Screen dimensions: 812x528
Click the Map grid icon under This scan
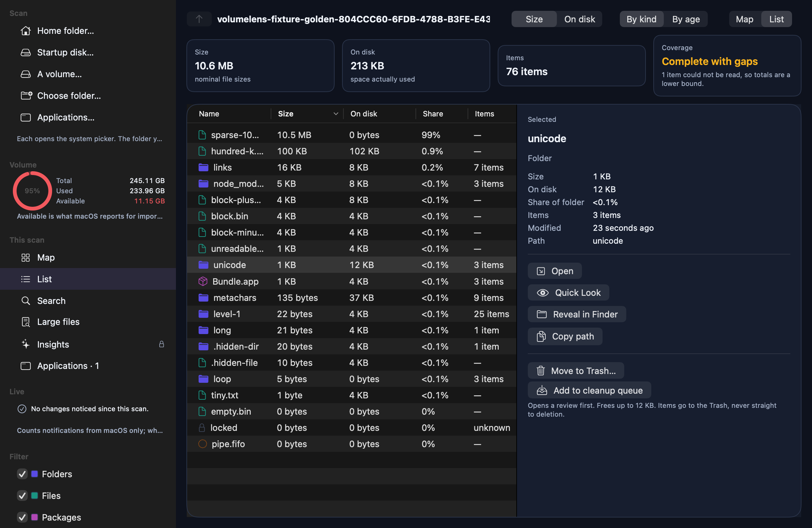point(26,258)
